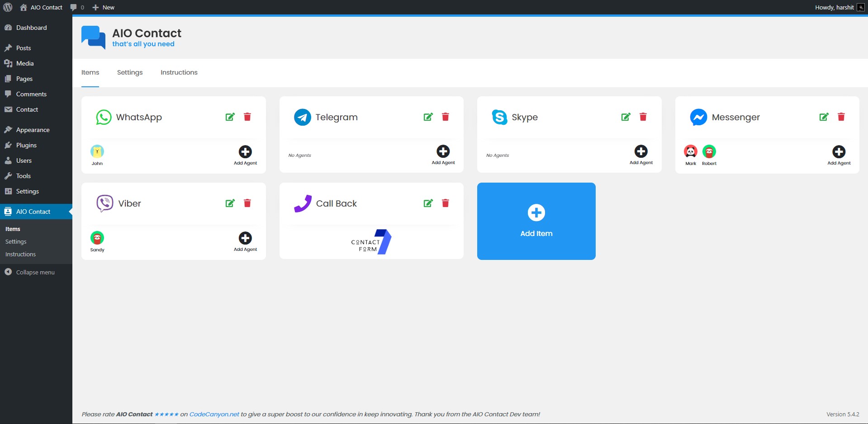Edit the Telegram item
The height and width of the screenshot is (424, 868).
[x=428, y=117]
